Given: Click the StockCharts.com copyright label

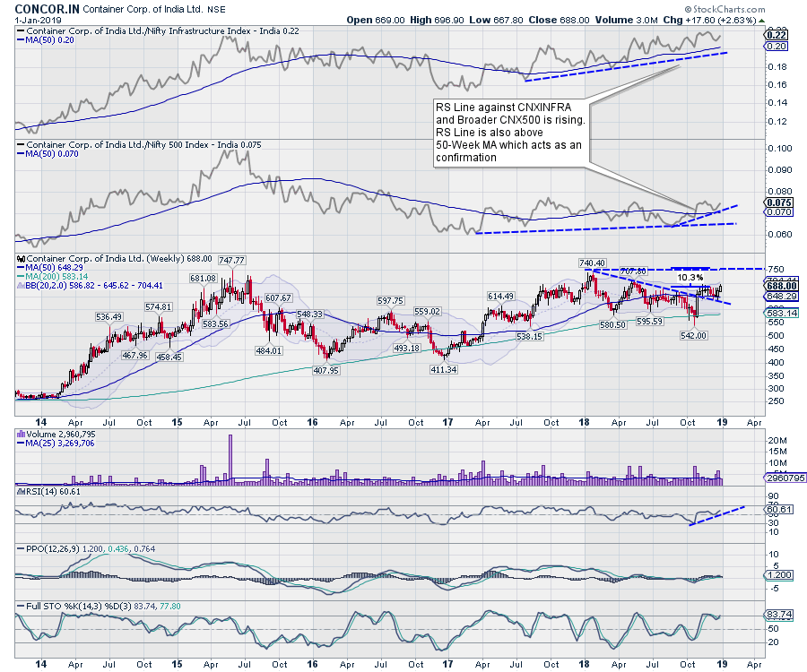Looking at the screenshot, I should pyautogui.click(x=725, y=9).
